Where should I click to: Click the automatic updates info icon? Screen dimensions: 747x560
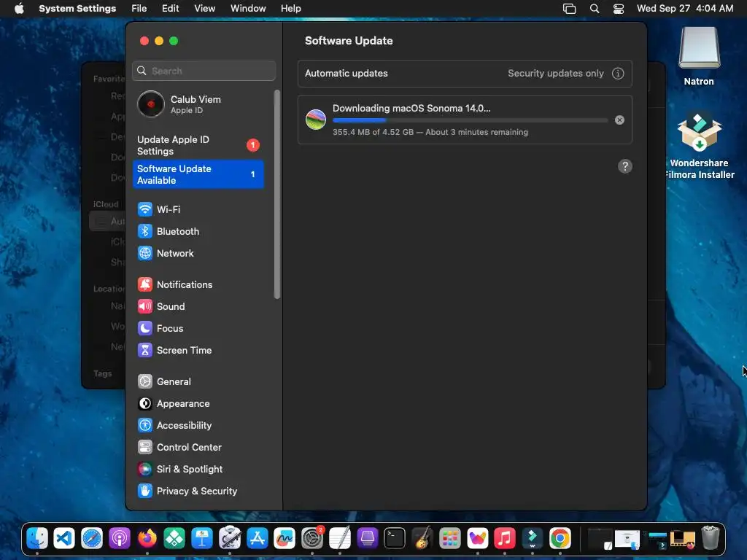tap(618, 74)
